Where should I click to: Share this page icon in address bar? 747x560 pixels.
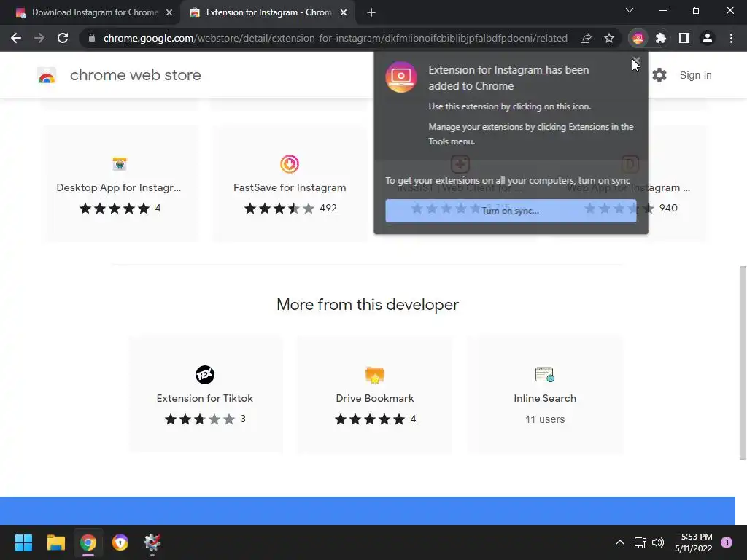click(586, 38)
